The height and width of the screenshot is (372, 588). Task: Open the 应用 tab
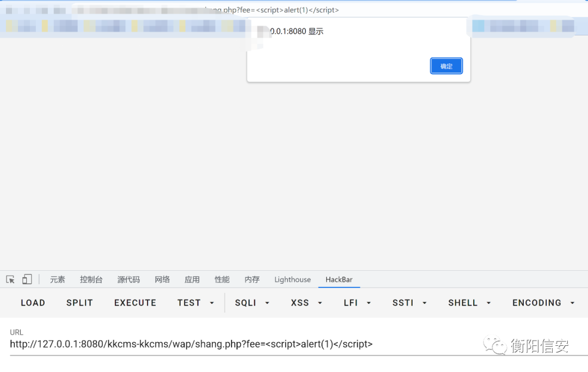tap(192, 279)
